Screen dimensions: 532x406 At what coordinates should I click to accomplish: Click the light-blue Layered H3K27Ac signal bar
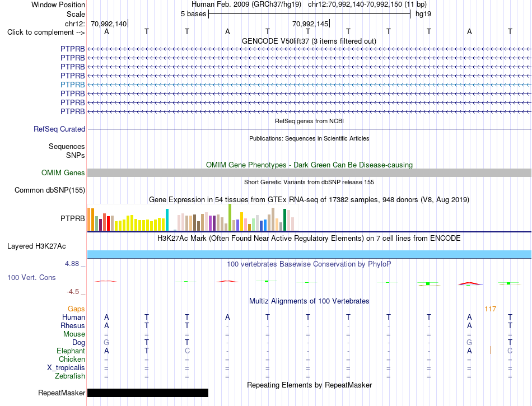[309, 254]
